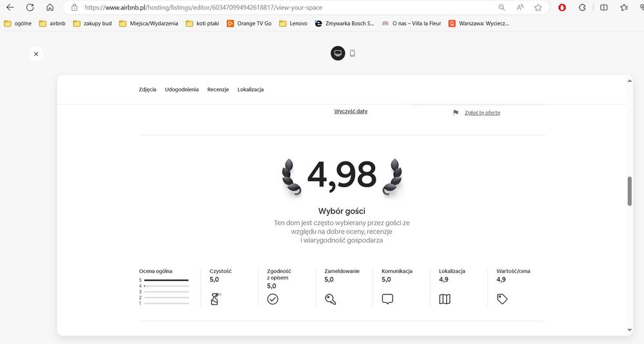This screenshot has height=344, width=644.
Task: Click the Wyczyść daty link
Action: coord(351,112)
